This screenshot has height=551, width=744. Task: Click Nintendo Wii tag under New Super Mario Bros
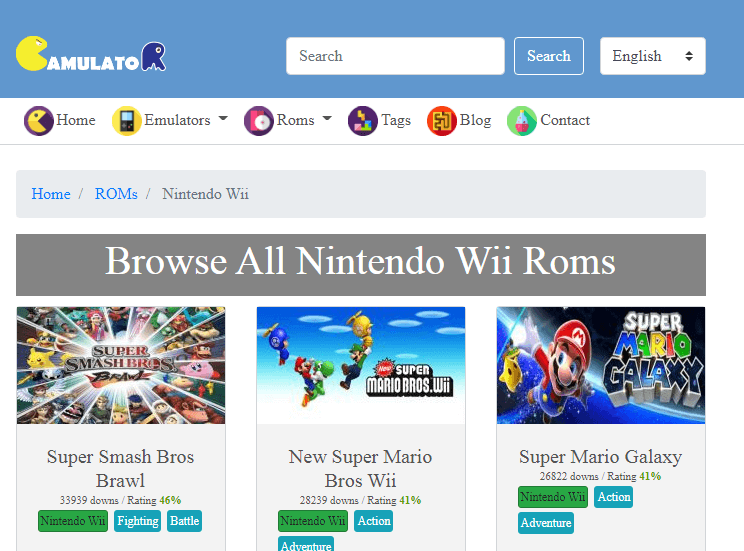[x=313, y=521]
